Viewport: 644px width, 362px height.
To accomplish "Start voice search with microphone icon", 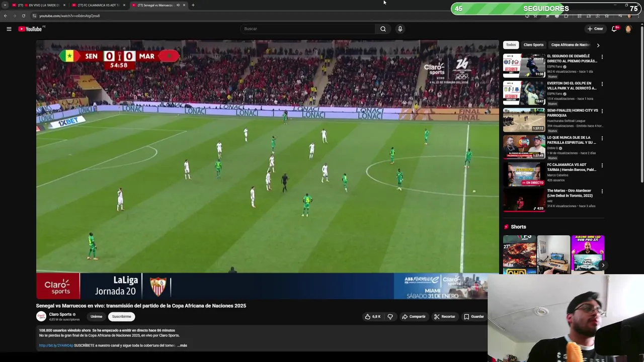I will [x=400, y=29].
